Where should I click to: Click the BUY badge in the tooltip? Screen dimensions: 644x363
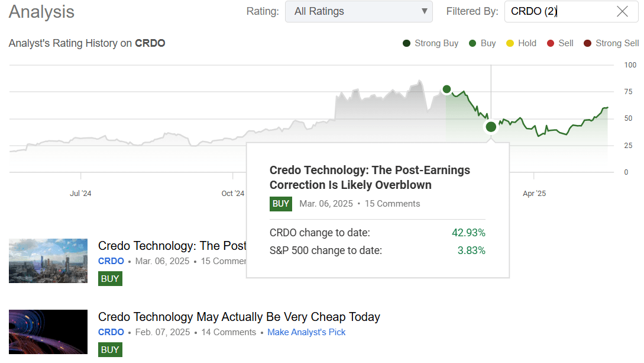tap(281, 204)
